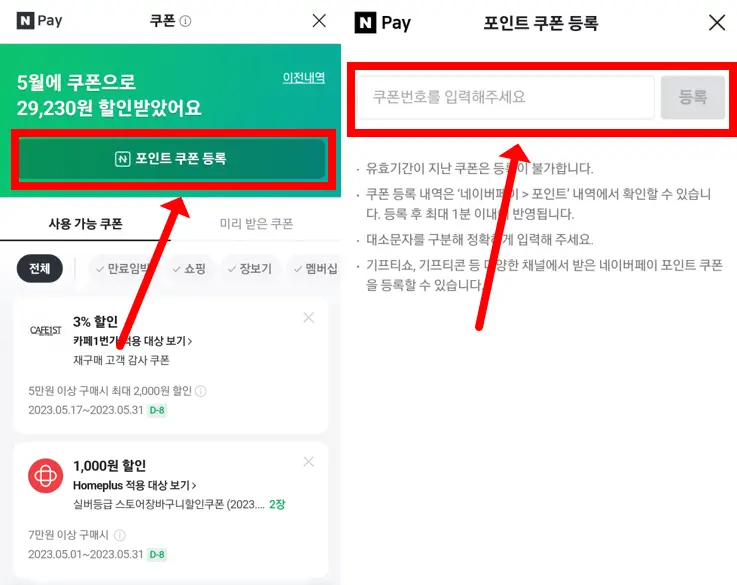Click the 등록 submit button

(x=693, y=97)
